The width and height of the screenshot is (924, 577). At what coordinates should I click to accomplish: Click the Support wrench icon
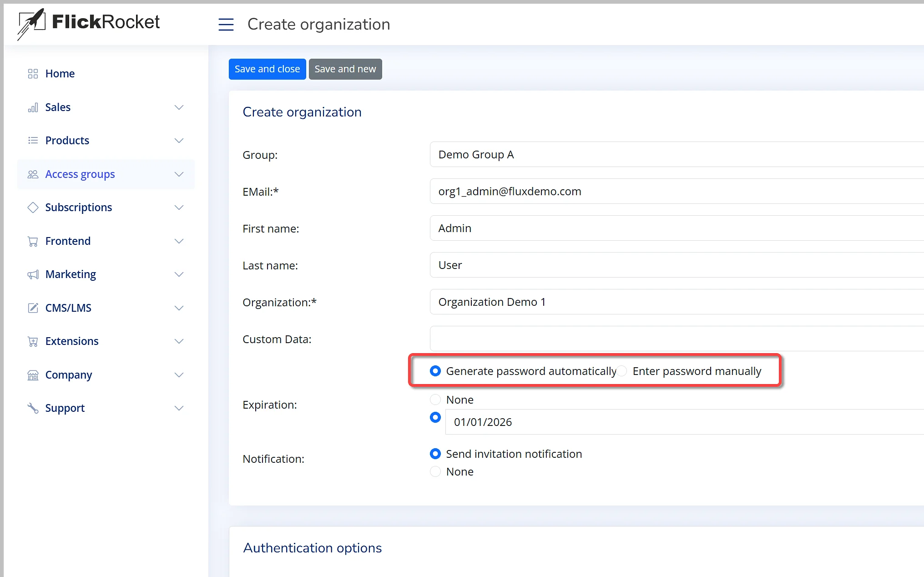click(x=33, y=408)
